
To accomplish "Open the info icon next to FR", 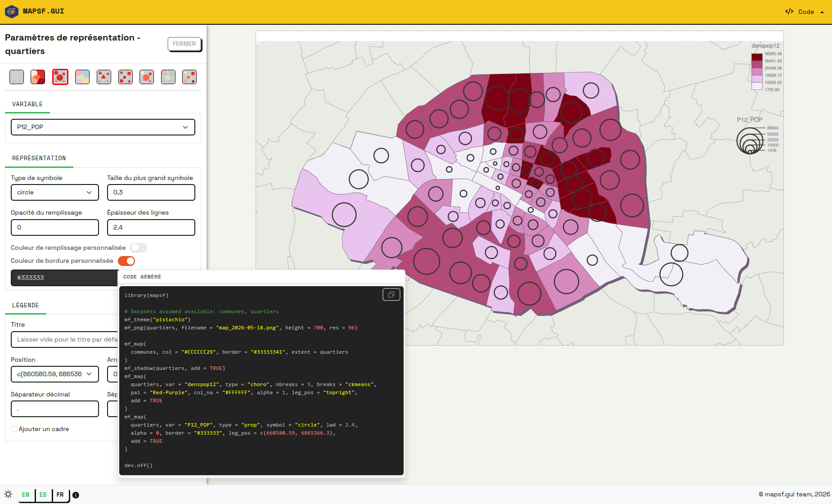I will point(76,495).
